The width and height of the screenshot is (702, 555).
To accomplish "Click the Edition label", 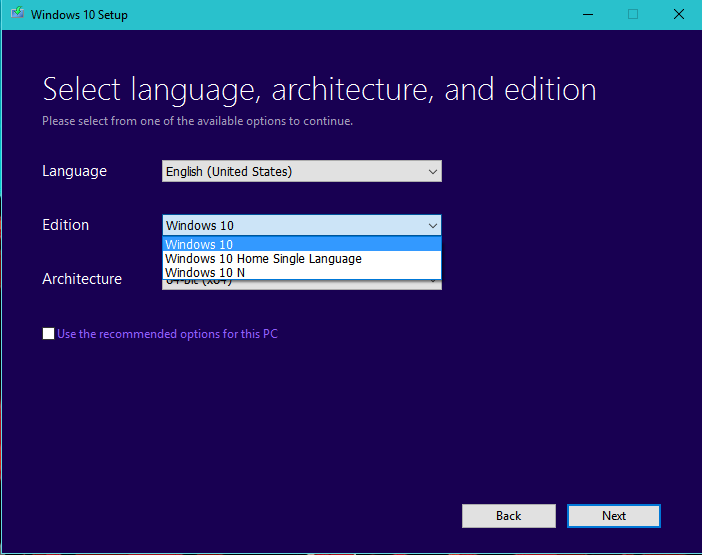I will click(65, 225).
